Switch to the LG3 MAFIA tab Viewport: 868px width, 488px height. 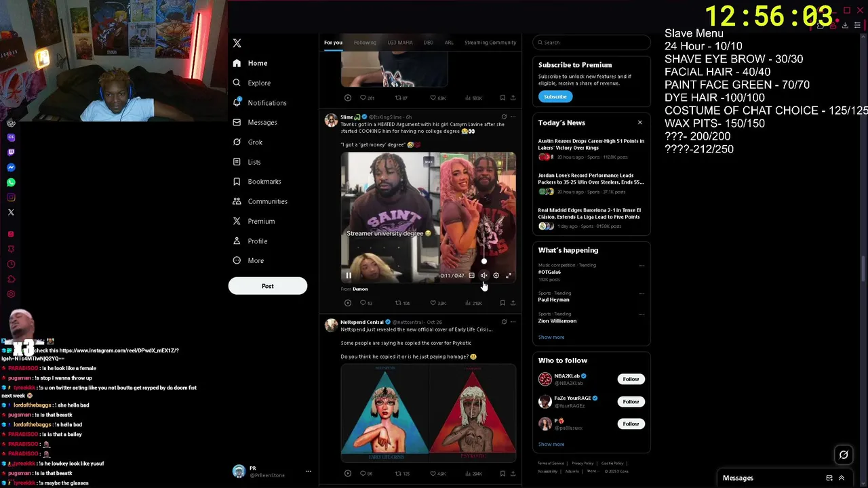pyautogui.click(x=400, y=43)
